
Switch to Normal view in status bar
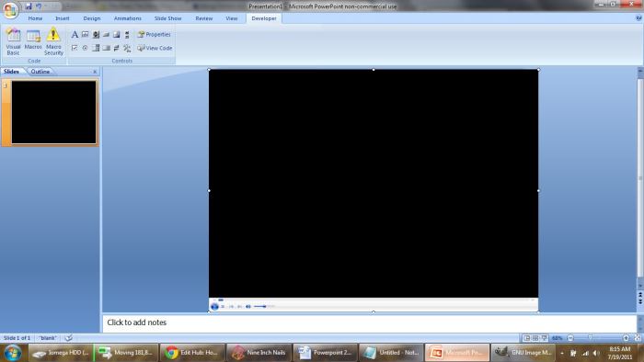pyautogui.click(x=526, y=338)
